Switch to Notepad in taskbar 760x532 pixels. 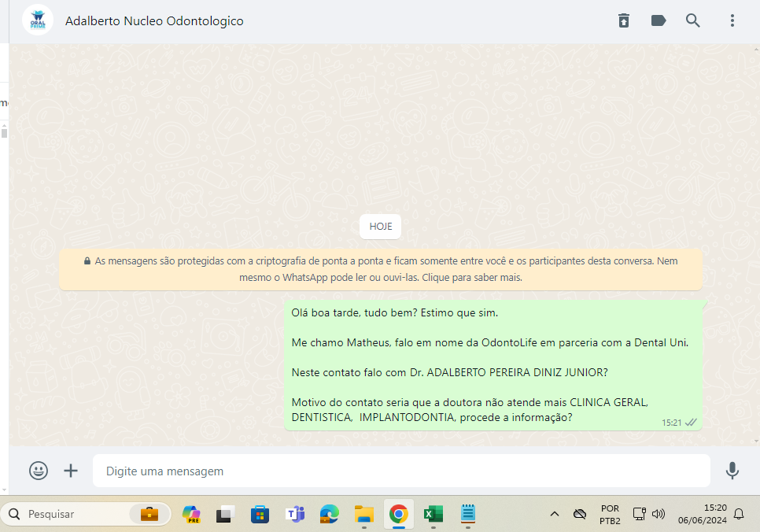pyautogui.click(x=468, y=514)
